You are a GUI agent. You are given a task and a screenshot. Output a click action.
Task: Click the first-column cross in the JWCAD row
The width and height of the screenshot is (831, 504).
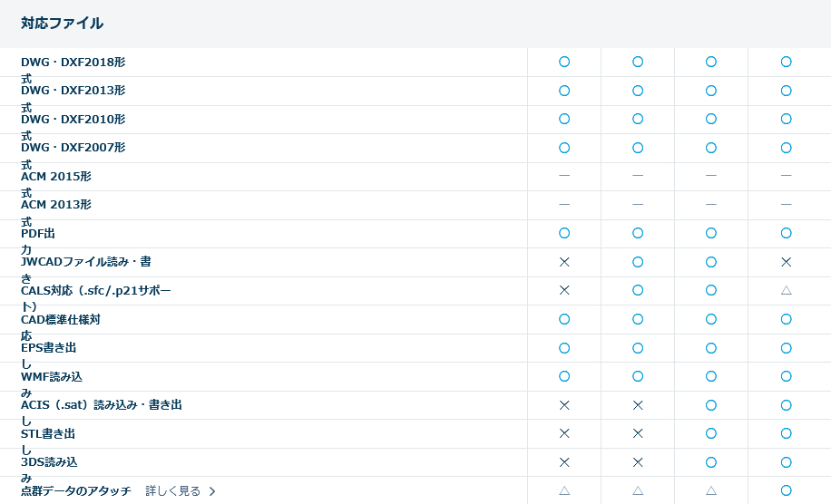click(564, 262)
